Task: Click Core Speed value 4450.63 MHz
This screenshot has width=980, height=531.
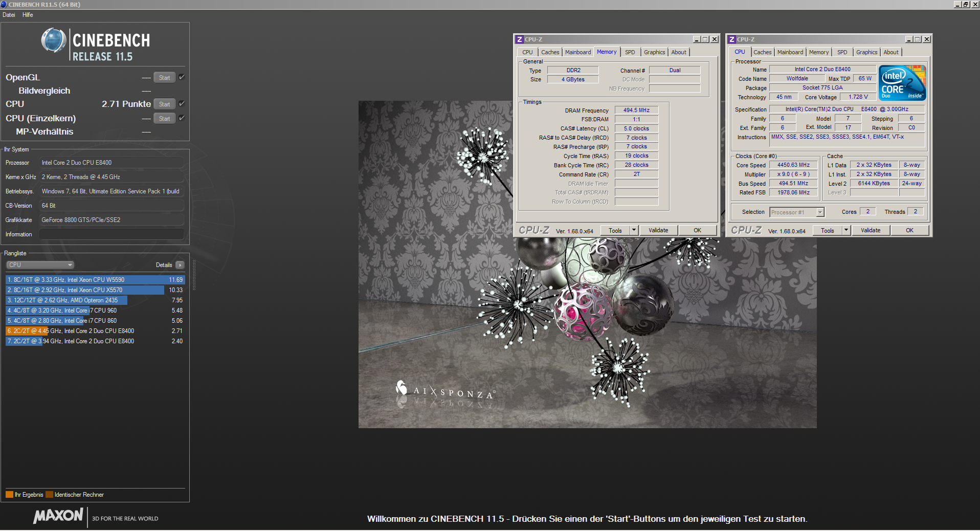Action: (793, 165)
